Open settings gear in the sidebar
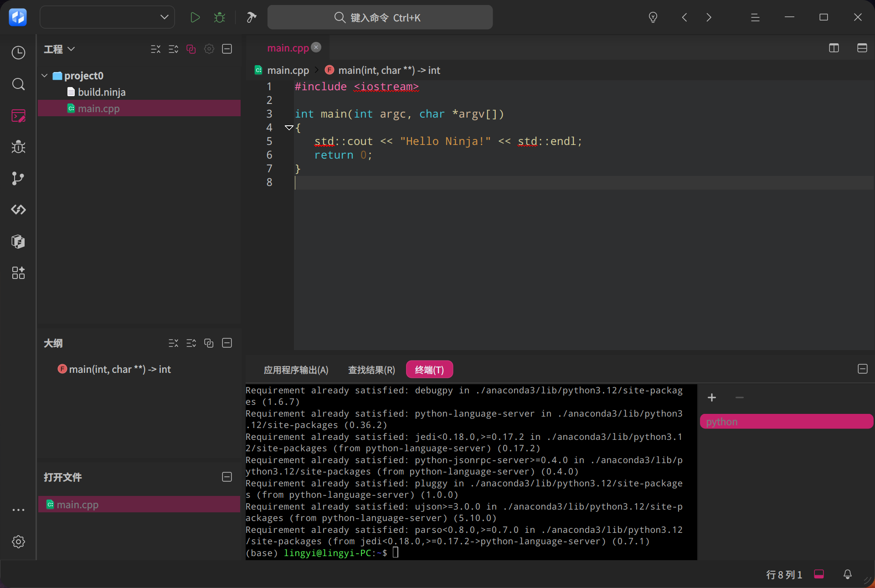This screenshot has width=875, height=588. (18, 542)
